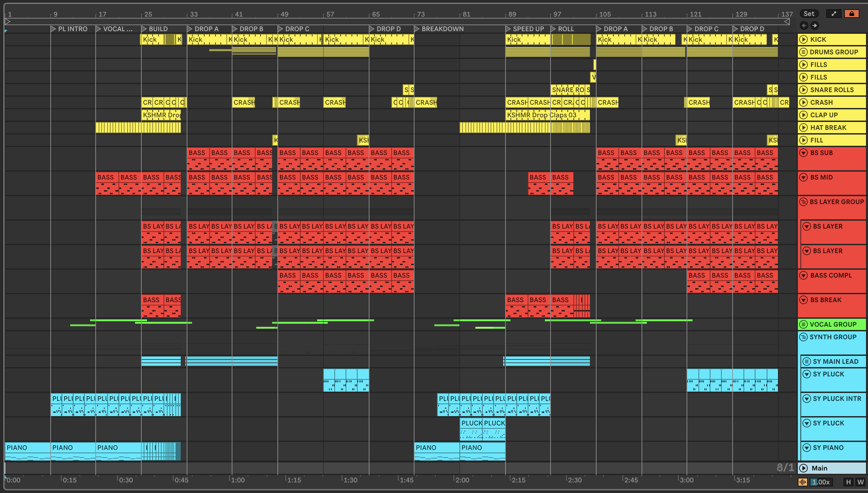The image size is (868, 493).
Task: Jump to the next locator arrow
Action: coord(815,26)
